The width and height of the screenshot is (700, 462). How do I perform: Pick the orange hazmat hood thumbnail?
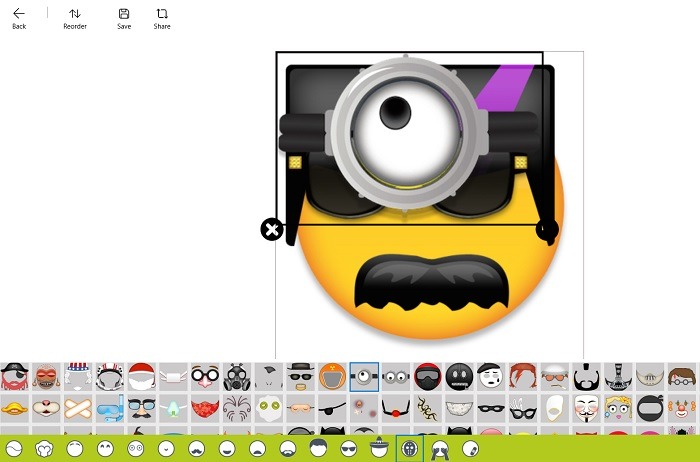332,377
